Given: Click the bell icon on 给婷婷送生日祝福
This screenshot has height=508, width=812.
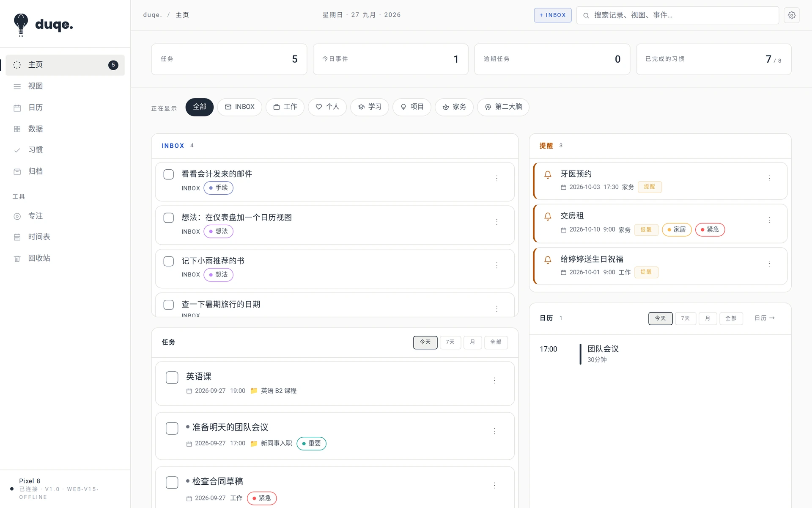Looking at the screenshot, I should pyautogui.click(x=548, y=260).
